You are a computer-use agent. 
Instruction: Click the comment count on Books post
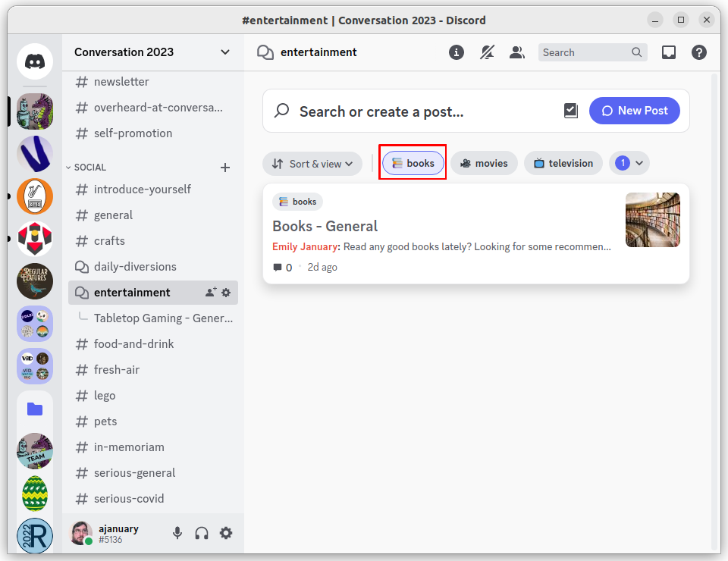(x=283, y=268)
